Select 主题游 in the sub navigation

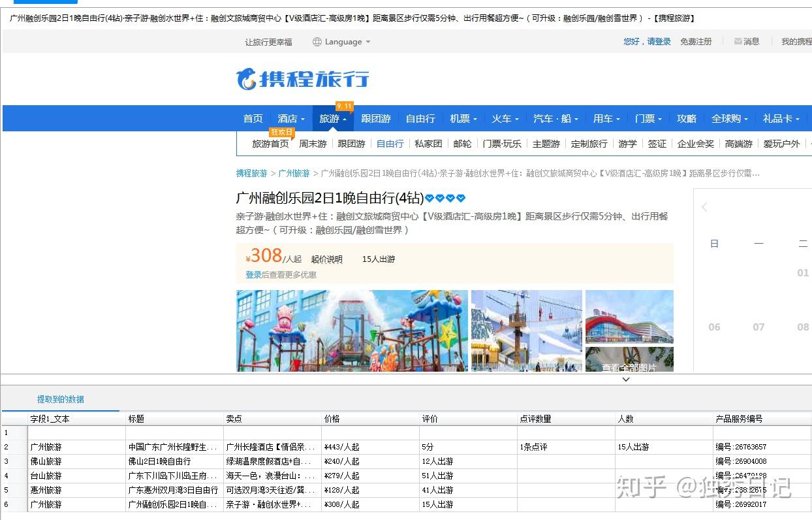546,144
